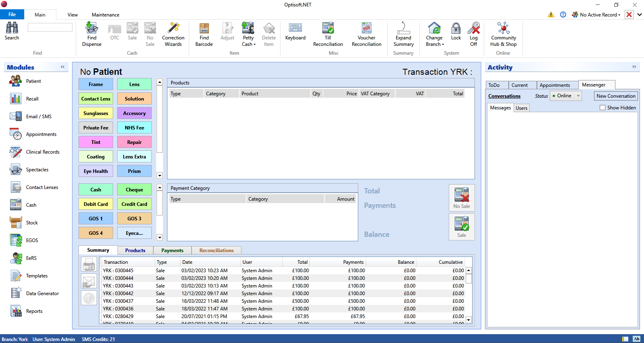Open the Appointments activity tab
This screenshot has height=343, width=644.
[557, 85]
